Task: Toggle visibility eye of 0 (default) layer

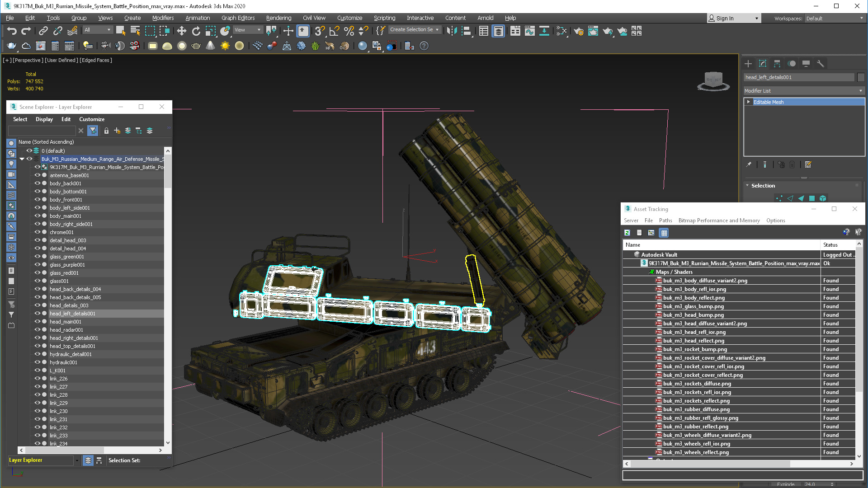Action: [x=29, y=151]
